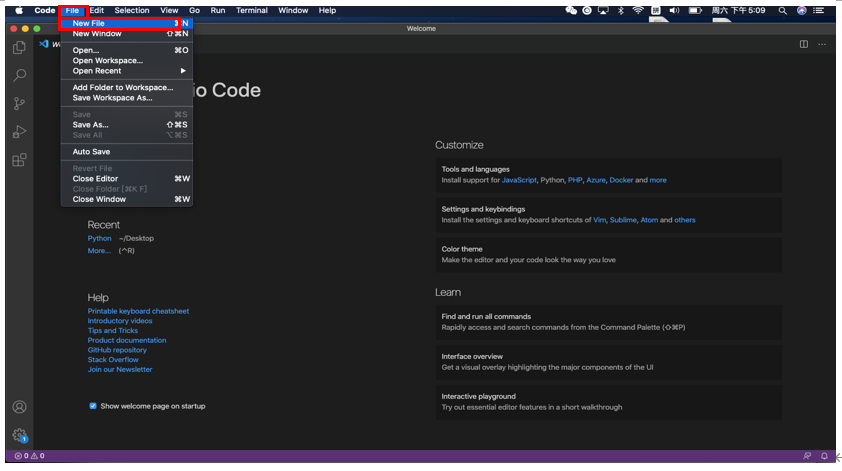Open the Go menu
842x471 pixels.
194,10
